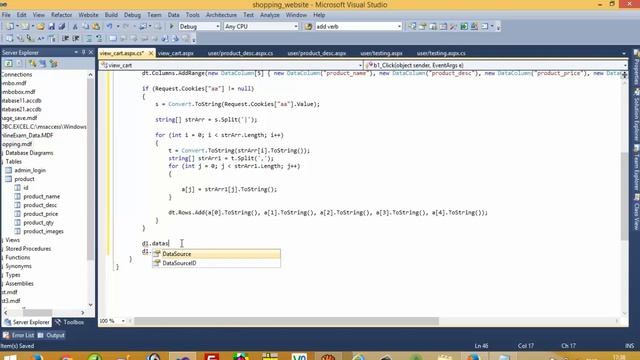Switch to the user/testing.aspx tab
The width and height of the screenshot is (640, 360).
(x=381, y=53)
